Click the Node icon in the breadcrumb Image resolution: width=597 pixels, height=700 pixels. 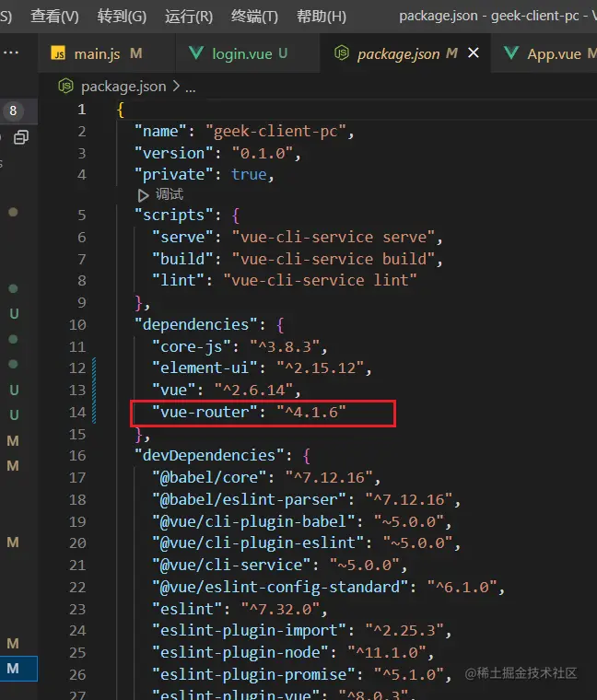(x=65, y=86)
